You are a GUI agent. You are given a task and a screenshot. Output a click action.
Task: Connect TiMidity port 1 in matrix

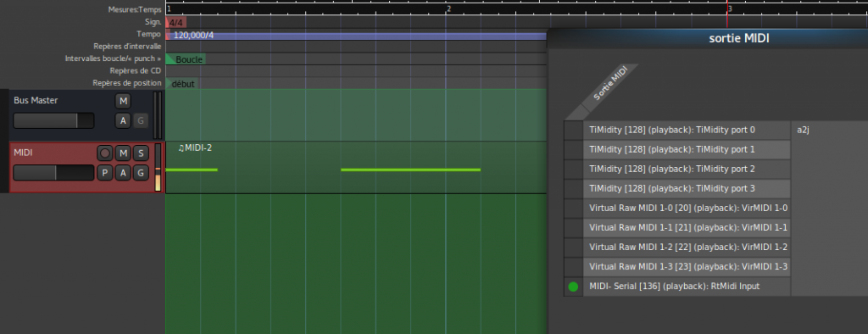coord(574,149)
